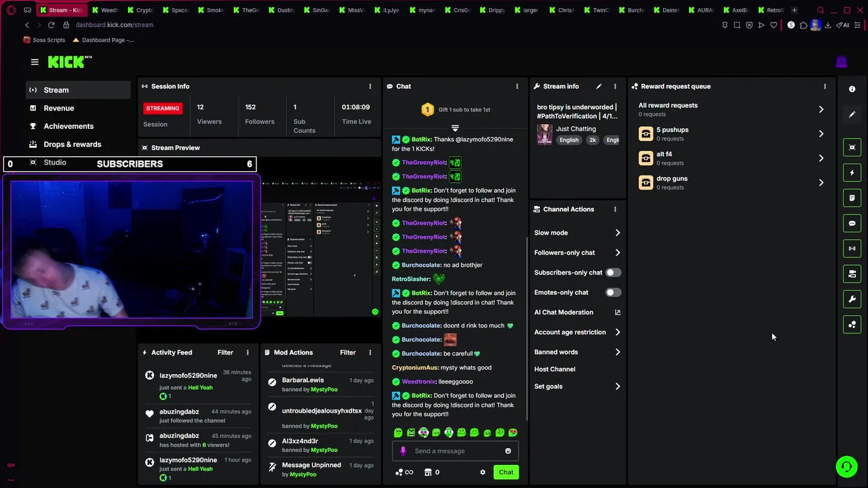Click the info icon in right sidebar

point(852,89)
